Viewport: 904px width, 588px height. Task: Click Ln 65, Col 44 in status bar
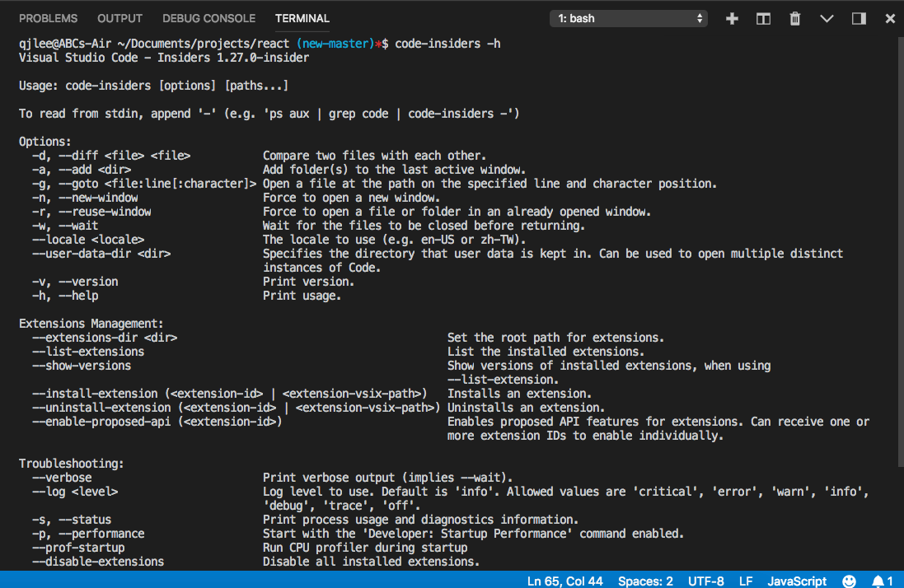click(565, 581)
